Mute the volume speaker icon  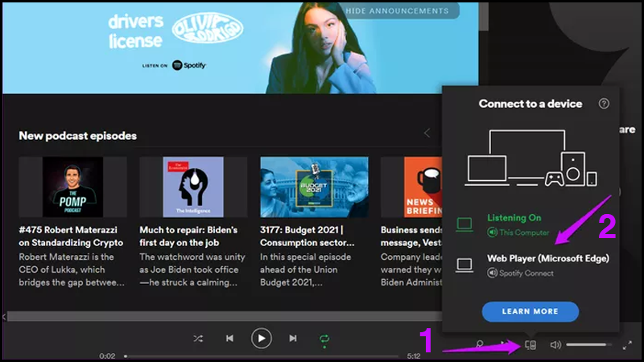coord(555,345)
